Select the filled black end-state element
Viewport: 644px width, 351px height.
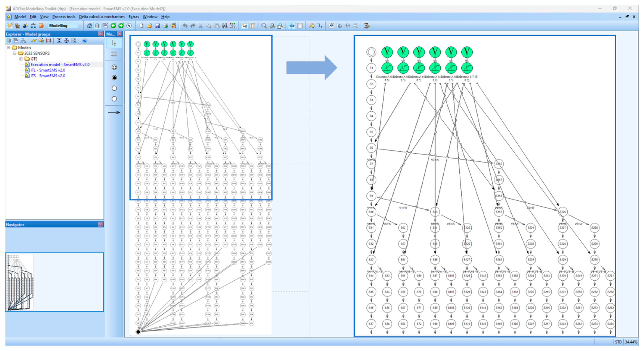114,78
